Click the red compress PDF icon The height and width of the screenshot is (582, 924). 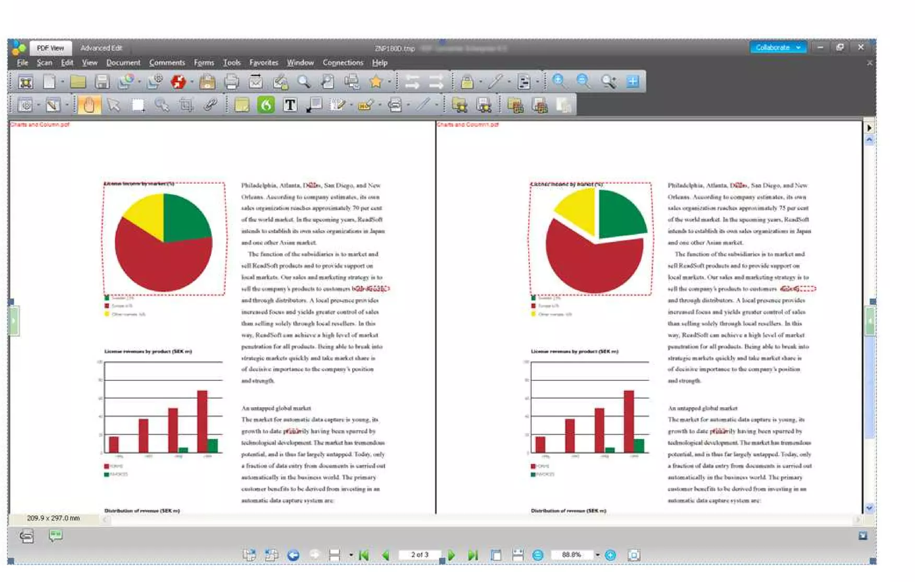point(178,81)
